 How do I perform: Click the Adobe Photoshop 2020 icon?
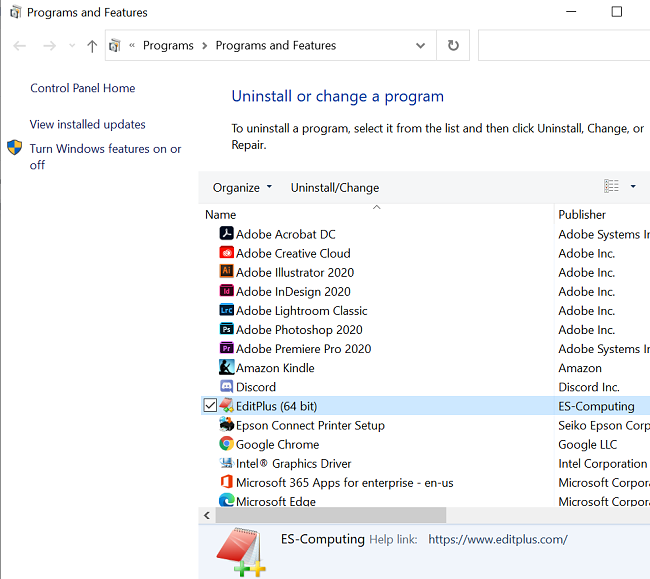point(226,329)
